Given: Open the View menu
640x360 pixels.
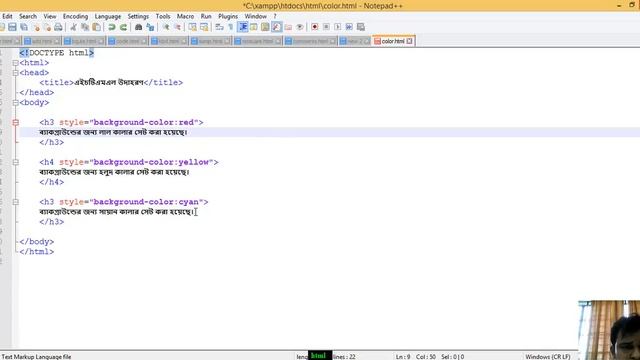Looking at the screenshot, I should point(50,16).
